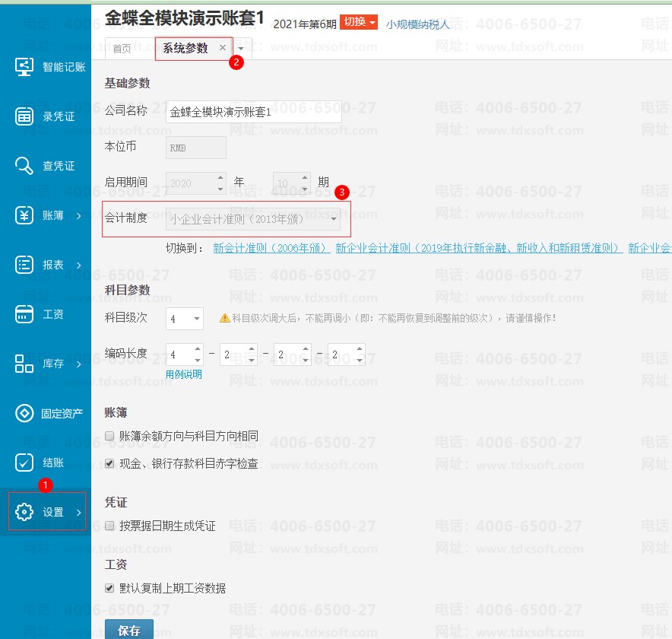Screen dimensions: 672x639
Task: Open the 智能记账 sidebar icon
Action: pyautogui.click(x=25, y=67)
